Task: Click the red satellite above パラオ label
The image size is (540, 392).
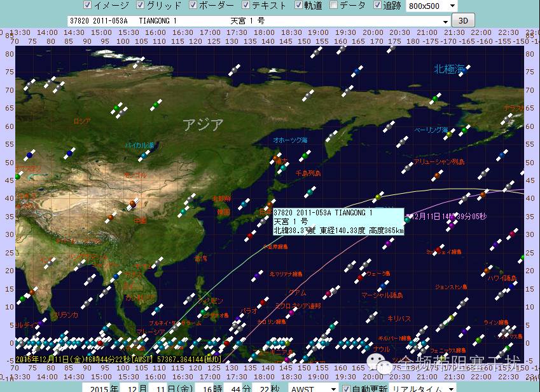Action: click(263, 302)
